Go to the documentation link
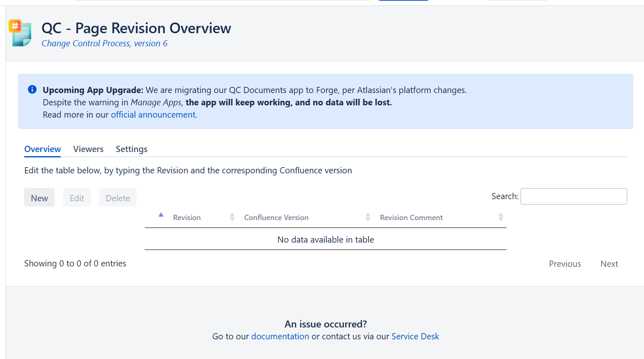The height and width of the screenshot is (359, 644). [x=280, y=336]
